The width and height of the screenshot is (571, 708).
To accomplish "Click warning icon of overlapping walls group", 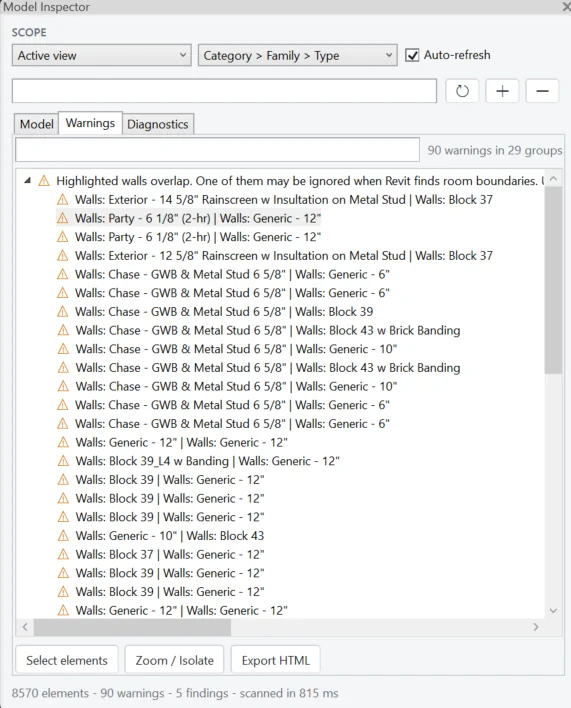I will coord(44,181).
